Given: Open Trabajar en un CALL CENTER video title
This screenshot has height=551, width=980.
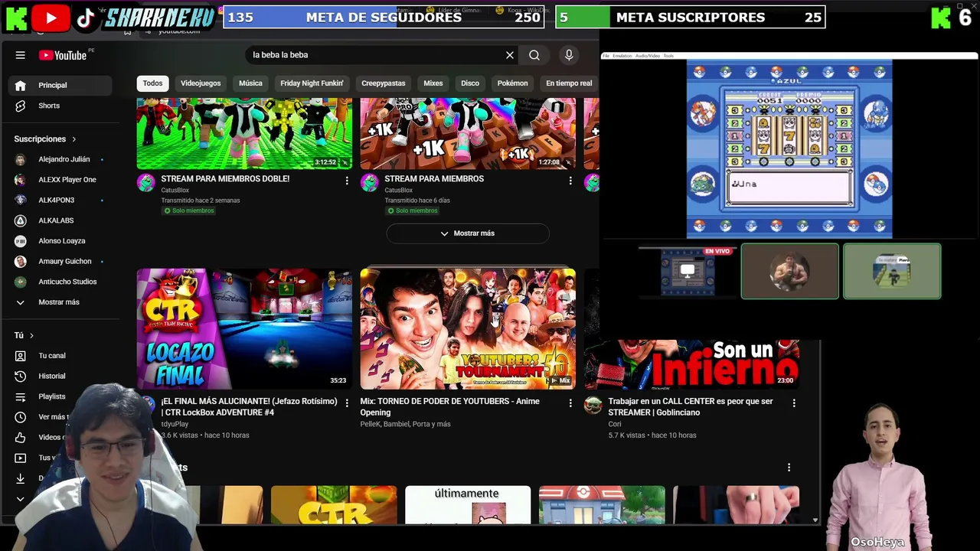Looking at the screenshot, I should coord(691,406).
